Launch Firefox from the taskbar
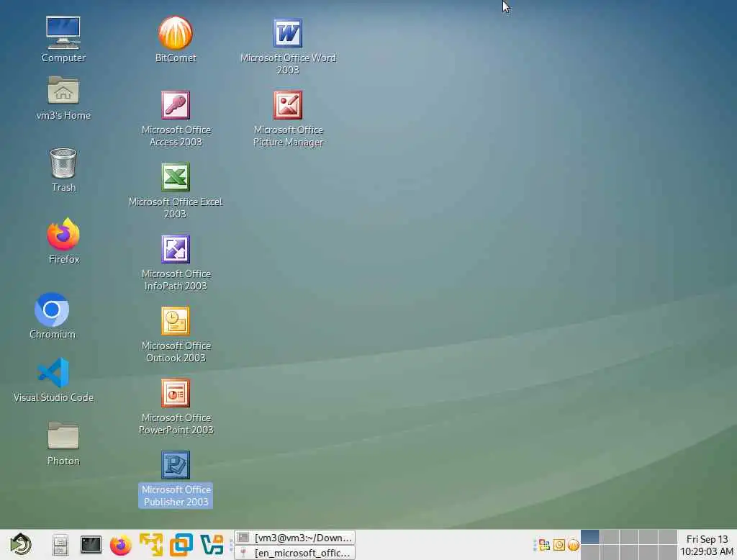 pyautogui.click(x=121, y=545)
